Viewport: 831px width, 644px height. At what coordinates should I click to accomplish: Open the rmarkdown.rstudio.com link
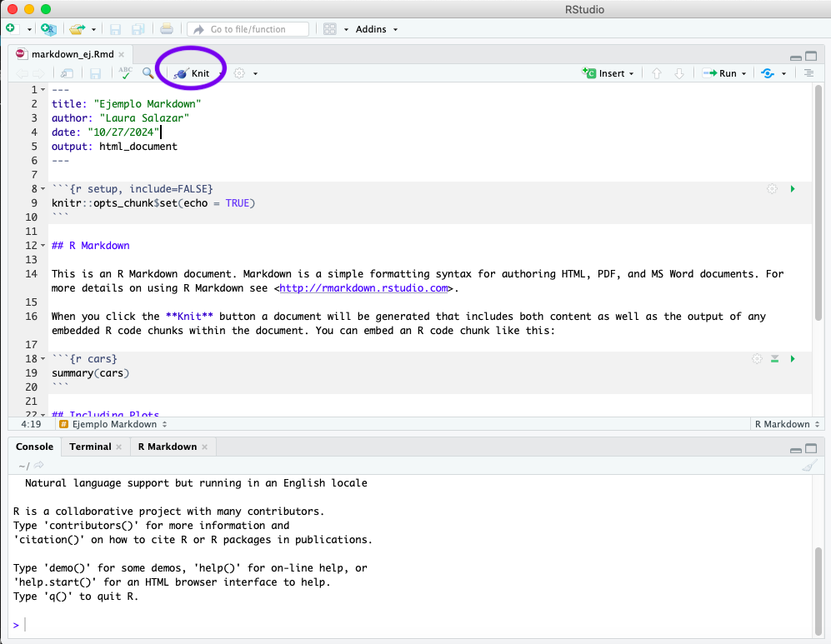pos(364,288)
